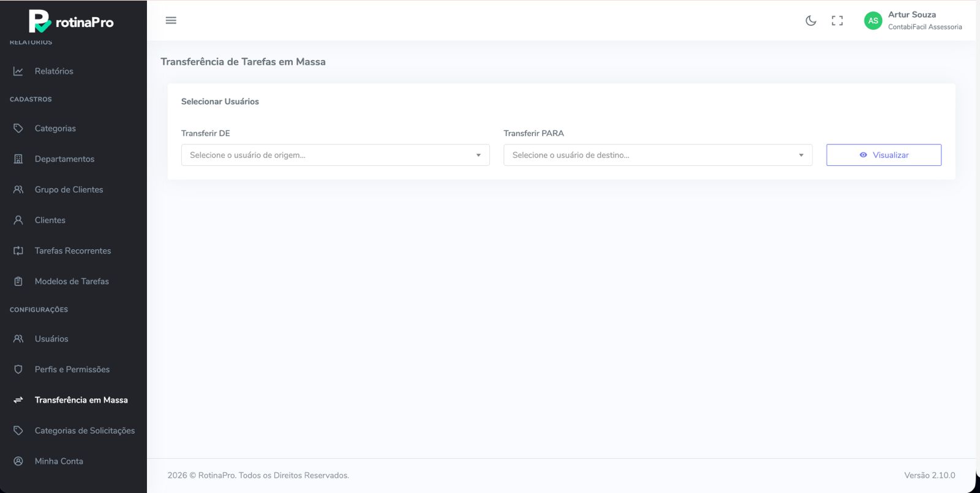Click the Tarefas Recorrentes repeat icon
980x493 pixels.
tap(18, 251)
